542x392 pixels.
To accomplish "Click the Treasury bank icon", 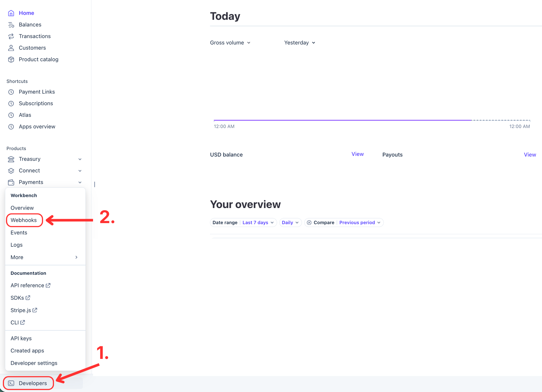I will (11, 159).
